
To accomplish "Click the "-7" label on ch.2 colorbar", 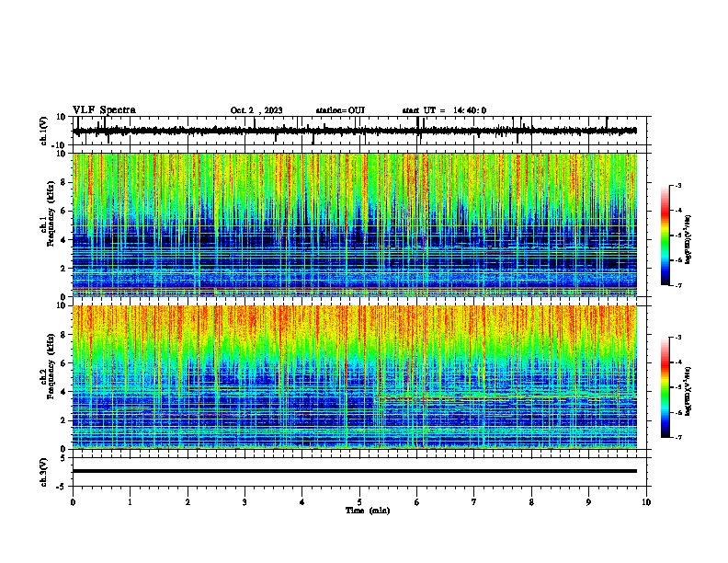I will (x=678, y=438).
